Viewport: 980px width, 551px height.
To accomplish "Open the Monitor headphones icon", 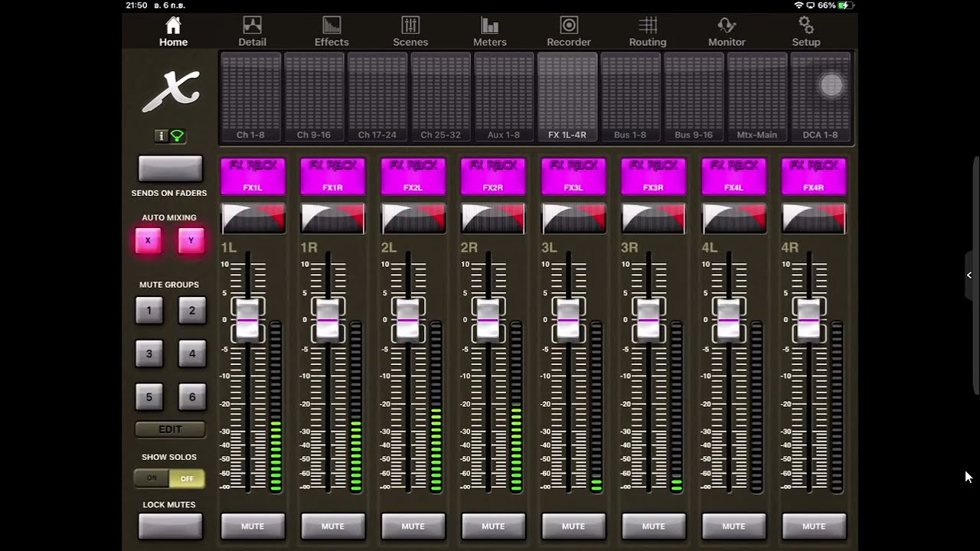I will tap(727, 26).
